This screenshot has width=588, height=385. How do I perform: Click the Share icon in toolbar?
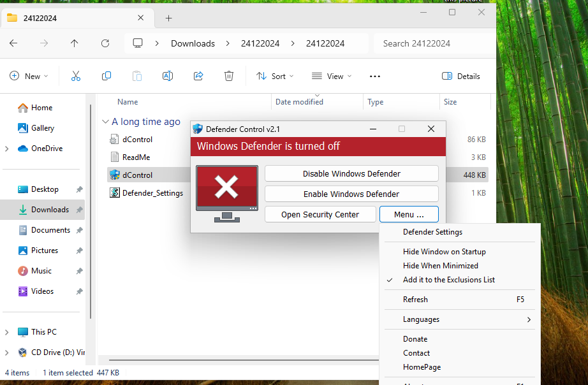pos(198,76)
